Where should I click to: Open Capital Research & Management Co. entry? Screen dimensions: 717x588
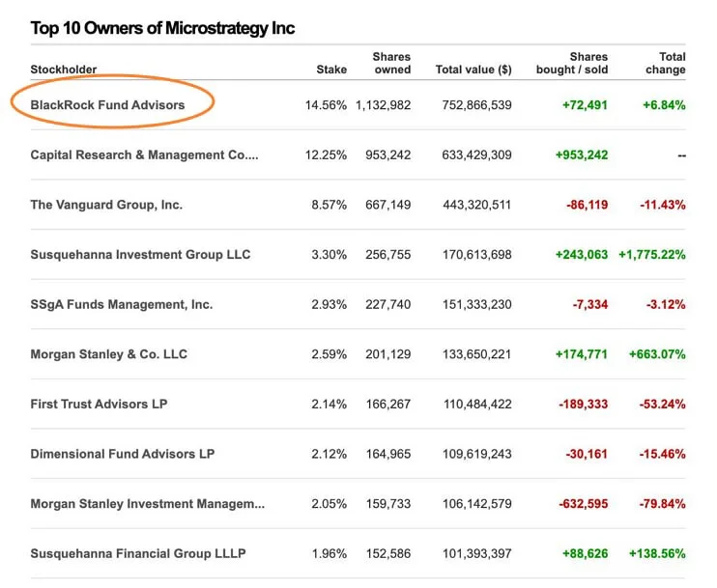pos(145,154)
